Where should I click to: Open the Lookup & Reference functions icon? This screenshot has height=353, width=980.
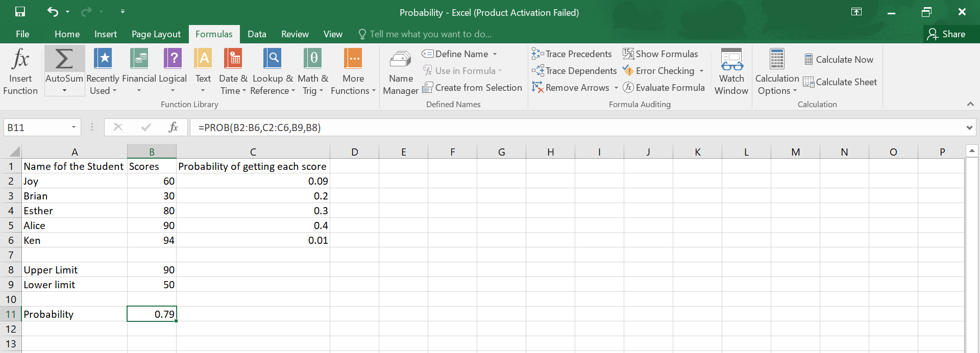[x=273, y=59]
